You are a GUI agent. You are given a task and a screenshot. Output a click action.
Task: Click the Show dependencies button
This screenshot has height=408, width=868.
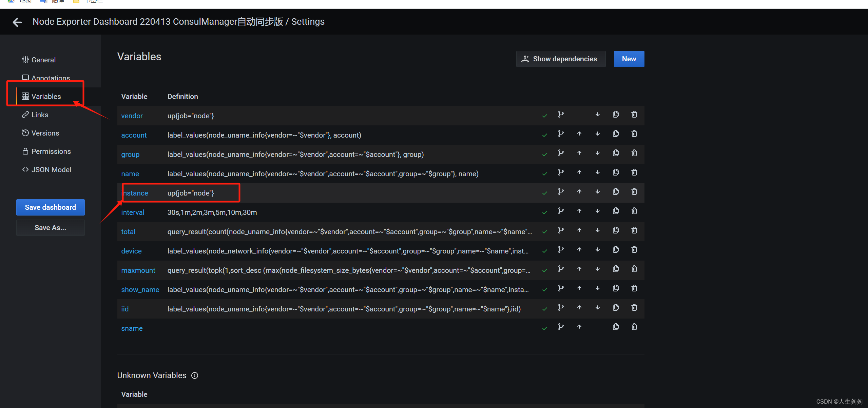click(560, 59)
